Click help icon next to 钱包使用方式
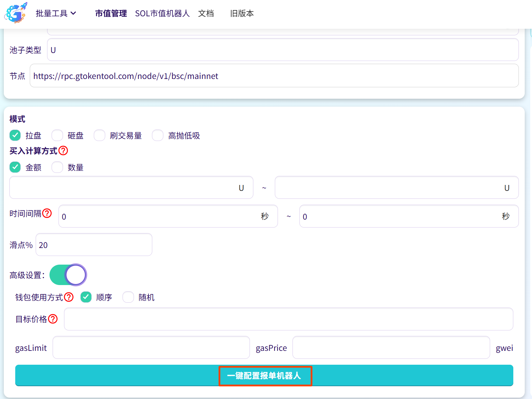The width and height of the screenshot is (532, 399). pyautogui.click(x=69, y=297)
